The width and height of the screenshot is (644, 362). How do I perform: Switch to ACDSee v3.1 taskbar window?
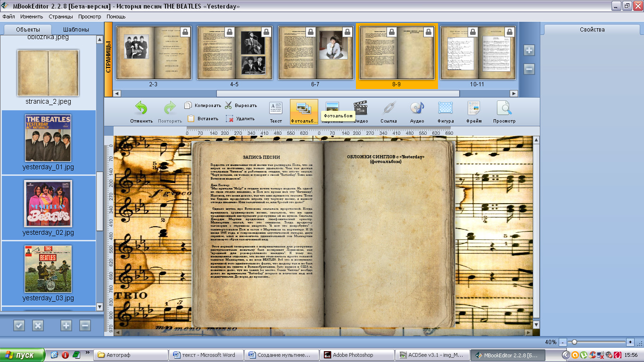tap(431, 355)
